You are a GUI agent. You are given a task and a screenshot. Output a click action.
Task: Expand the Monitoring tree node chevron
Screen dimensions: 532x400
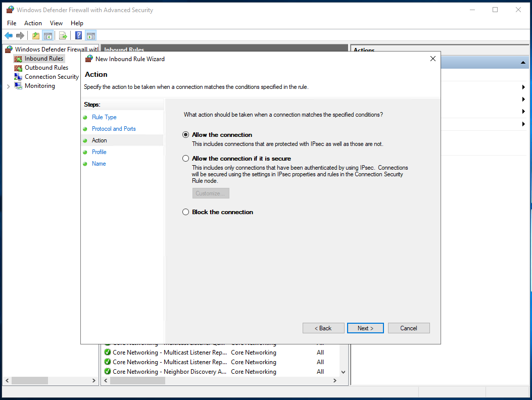click(8, 86)
